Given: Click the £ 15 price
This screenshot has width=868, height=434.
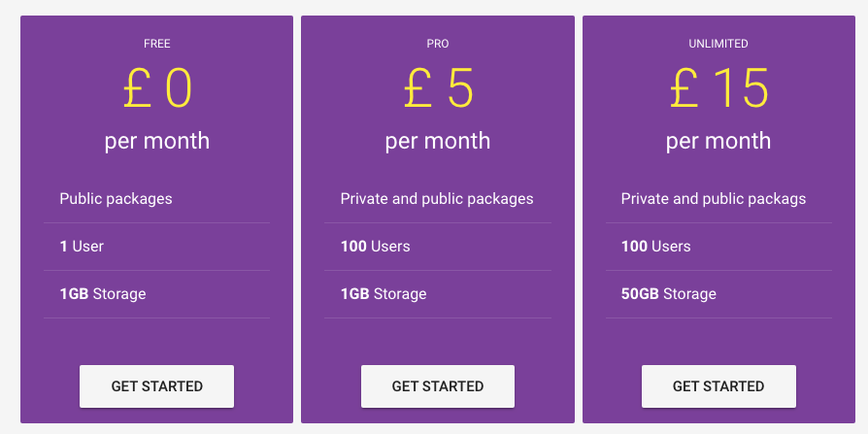Looking at the screenshot, I should (718, 89).
